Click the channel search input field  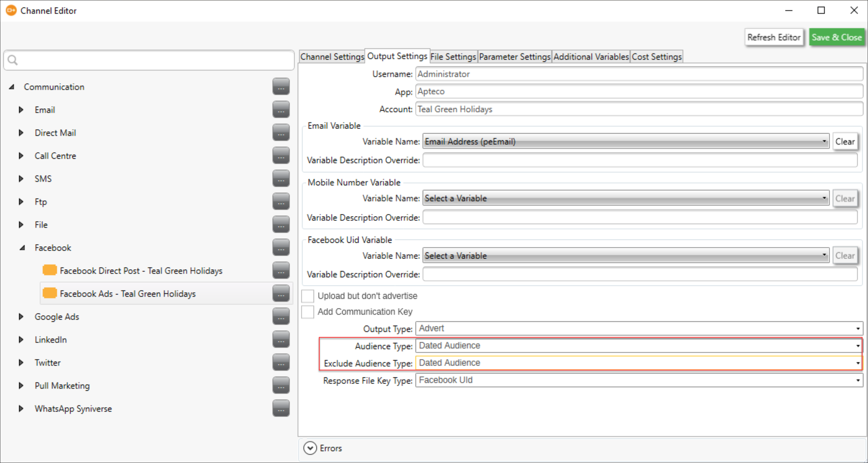[x=149, y=60]
